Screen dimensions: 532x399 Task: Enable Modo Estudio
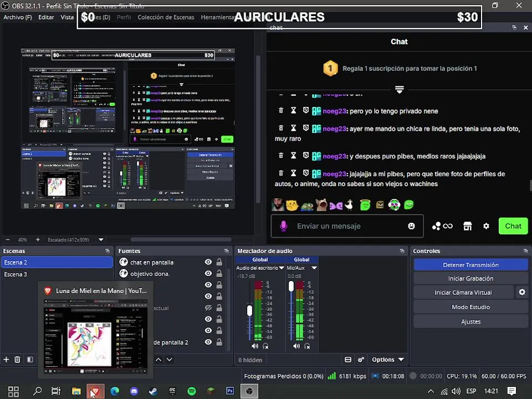tap(470, 307)
